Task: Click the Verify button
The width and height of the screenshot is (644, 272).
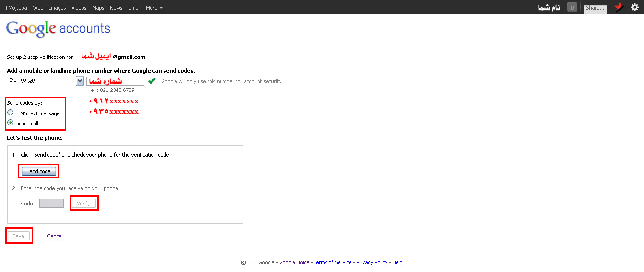Action: 83,204
